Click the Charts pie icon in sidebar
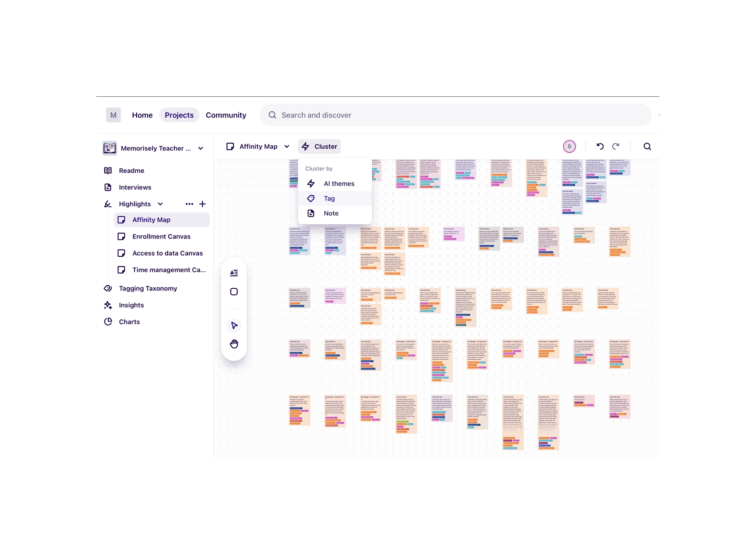The image size is (756, 554). click(x=108, y=321)
